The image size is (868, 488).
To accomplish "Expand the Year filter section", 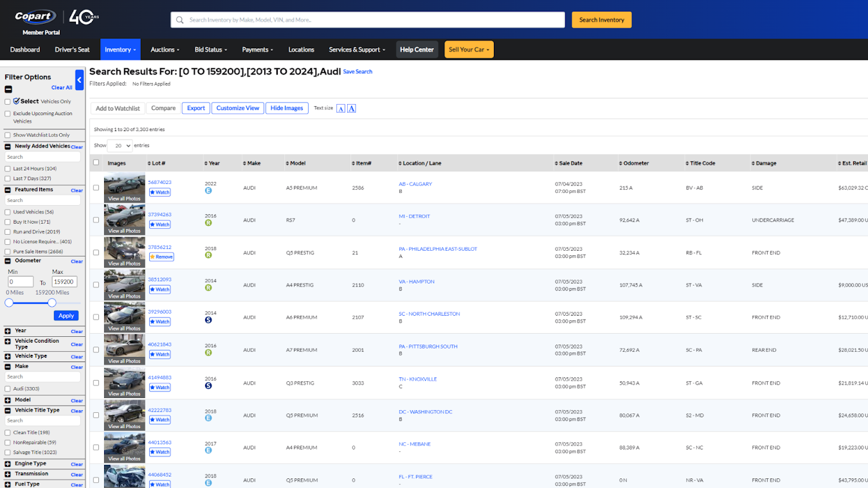I will (x=8, y=331).
